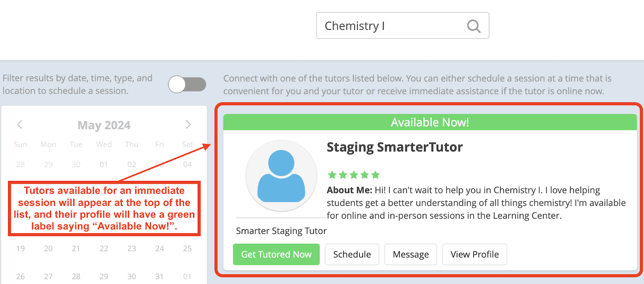Go to previous month in calendar
Image resolution: width=644 pixels, height=284 pixels.
click(20, 124)
